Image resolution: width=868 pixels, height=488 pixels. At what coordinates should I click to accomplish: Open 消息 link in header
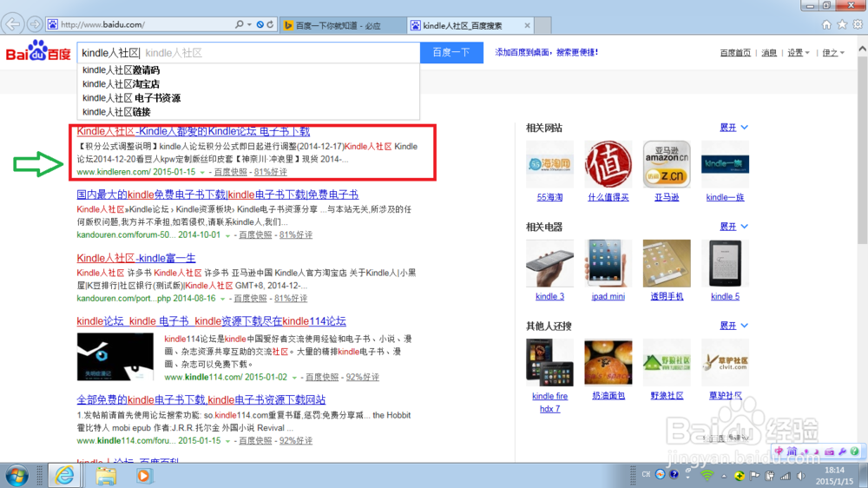point(769,53)
